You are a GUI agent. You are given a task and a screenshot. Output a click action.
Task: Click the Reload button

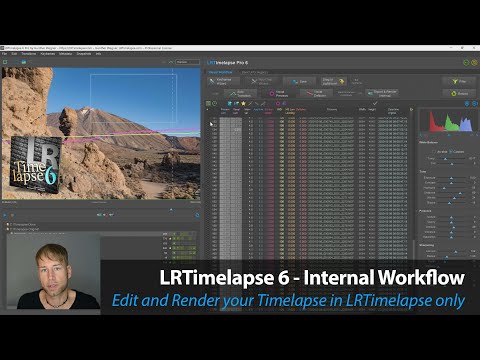click(x=459, y=93)
